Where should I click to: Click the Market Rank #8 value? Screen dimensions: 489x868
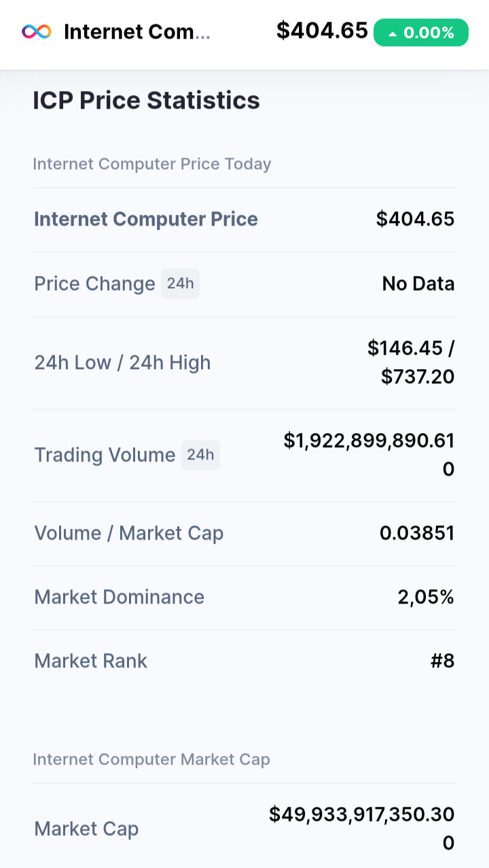[x=443, y=661]
